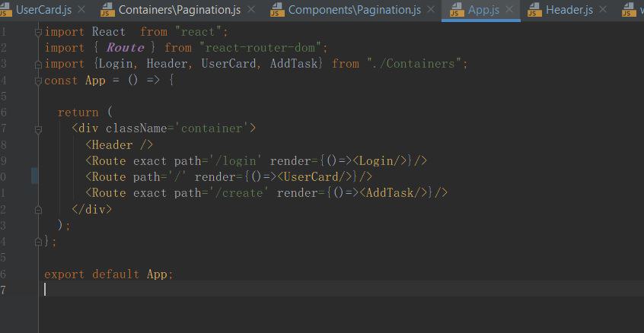The image size is (644, 333).
Task: Click the closing div fold marker
Action: click(38, 210)
